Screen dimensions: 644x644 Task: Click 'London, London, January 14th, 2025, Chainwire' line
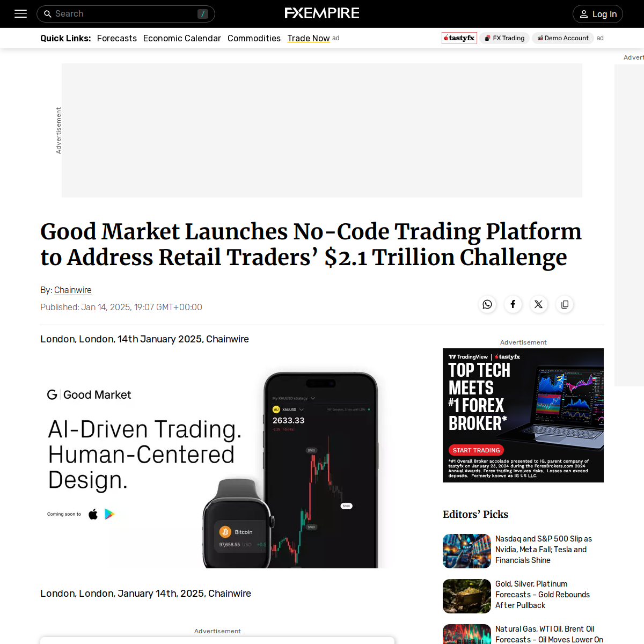coord(145,594)
